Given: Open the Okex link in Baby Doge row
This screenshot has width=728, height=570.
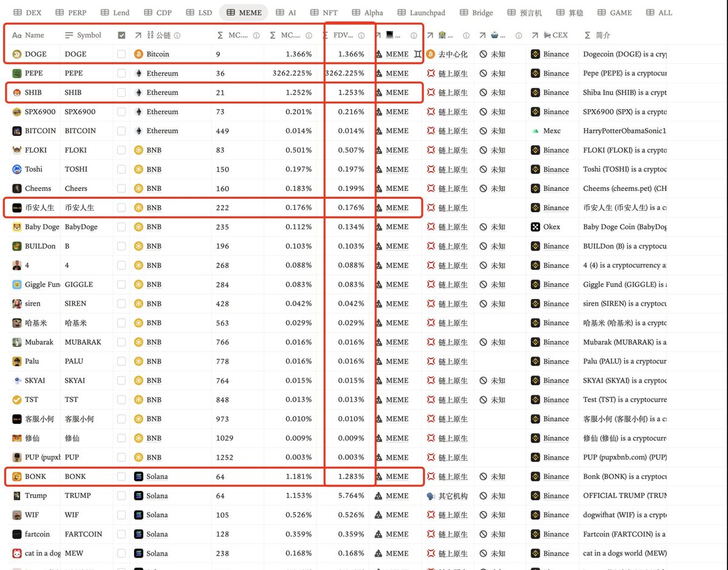Looking at the screenshot, I should coord(552,227).
